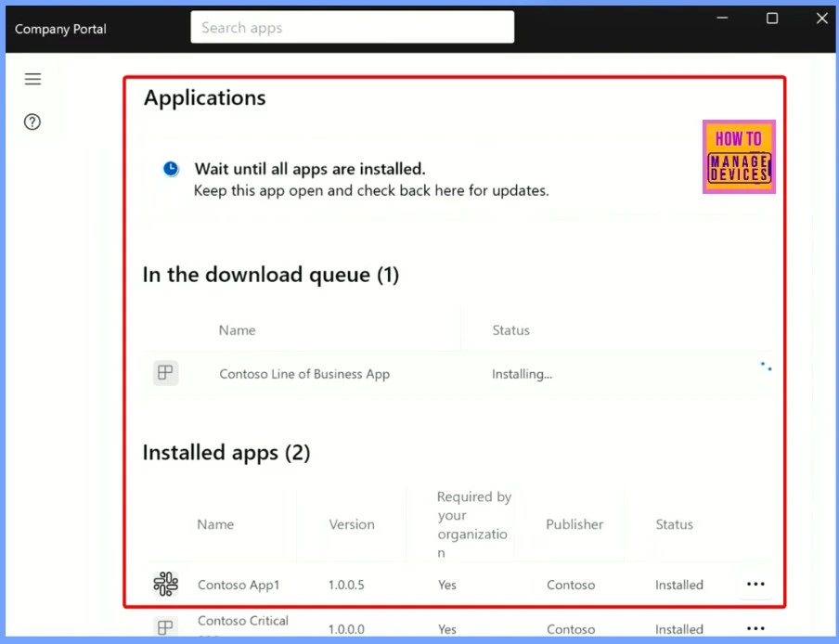This screenshot has width=839, height=644.
Task: Click version 1.0.0.0 cell
Action: [346, 629]
